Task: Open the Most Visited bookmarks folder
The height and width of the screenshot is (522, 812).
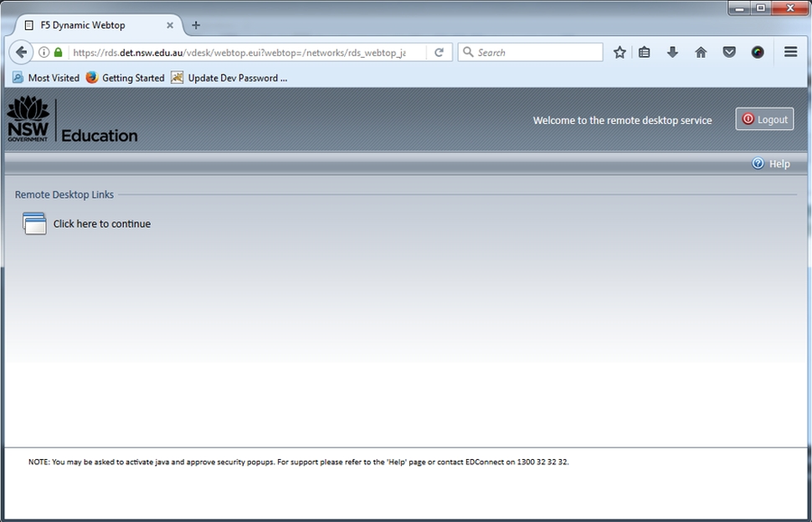Action: [x=46, y=78]
